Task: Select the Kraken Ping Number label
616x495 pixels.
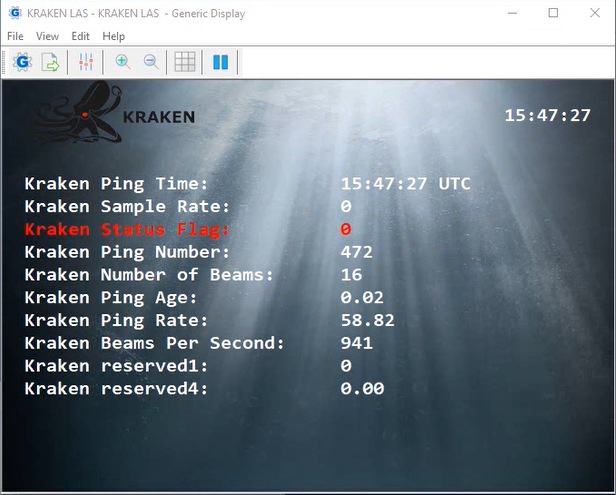Action: tap(127, 252)
